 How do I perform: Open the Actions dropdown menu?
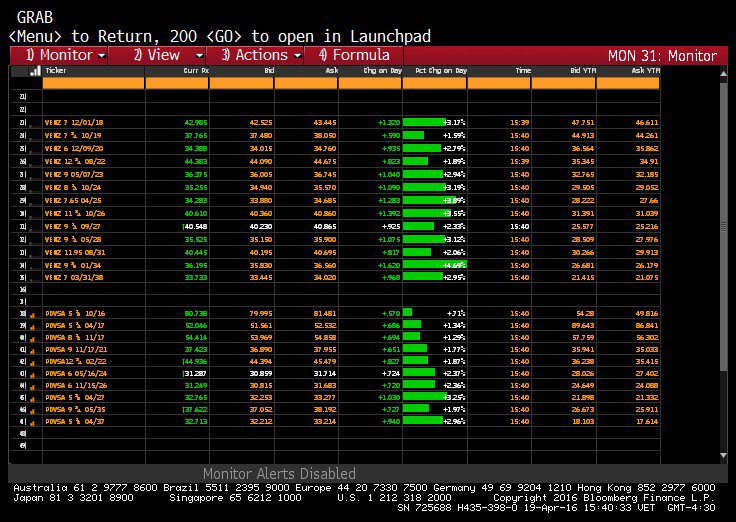[261, 55]
